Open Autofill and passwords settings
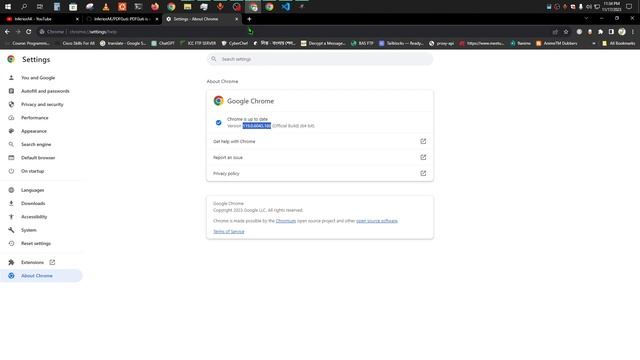The height and width of the screenshot is (360, 640). click(45, 91)
